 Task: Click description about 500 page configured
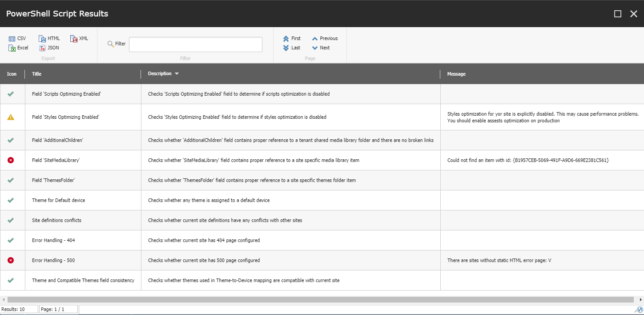tap(204, 261)
